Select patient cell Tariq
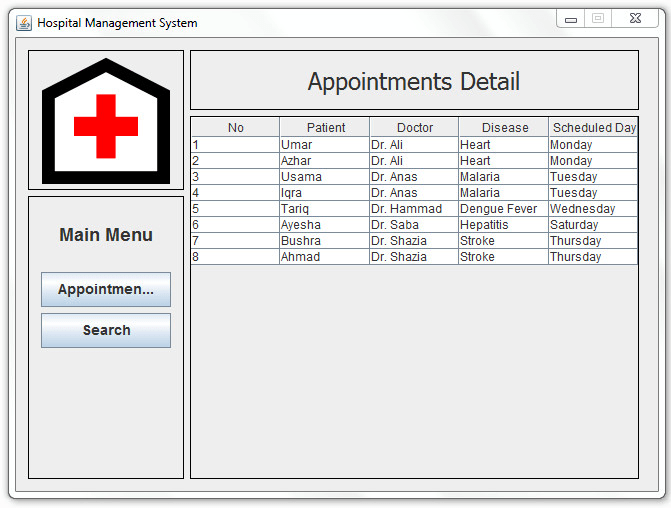The width and height of the screenshot is (671, 508). coord(325,208)
